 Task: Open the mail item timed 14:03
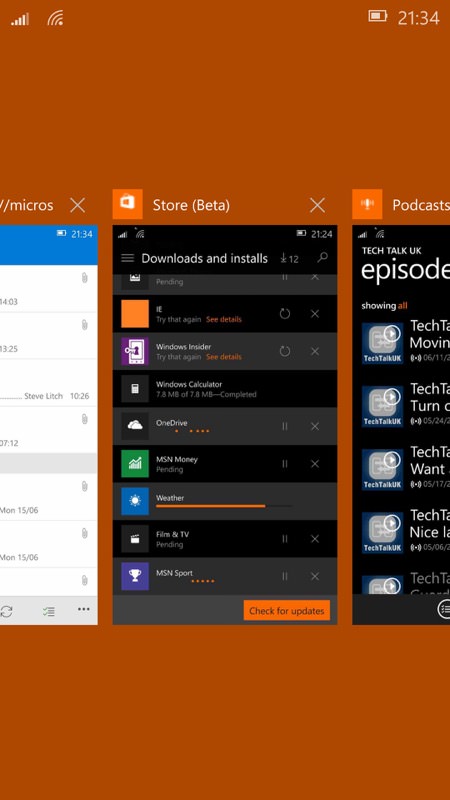tap(48, 289)
